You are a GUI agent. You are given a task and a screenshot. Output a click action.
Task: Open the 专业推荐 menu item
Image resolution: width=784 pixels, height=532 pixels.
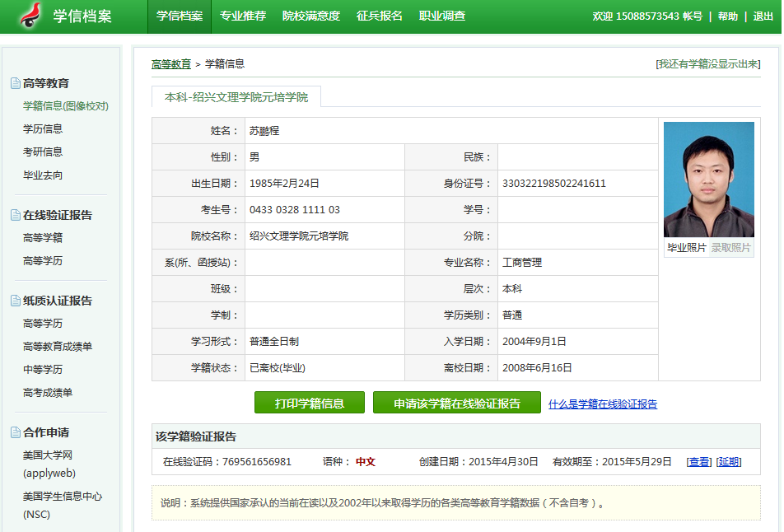243,16
